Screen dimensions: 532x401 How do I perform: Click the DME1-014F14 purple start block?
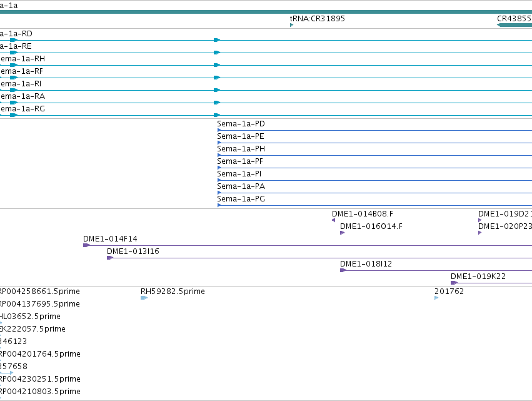tap(86, 245)
